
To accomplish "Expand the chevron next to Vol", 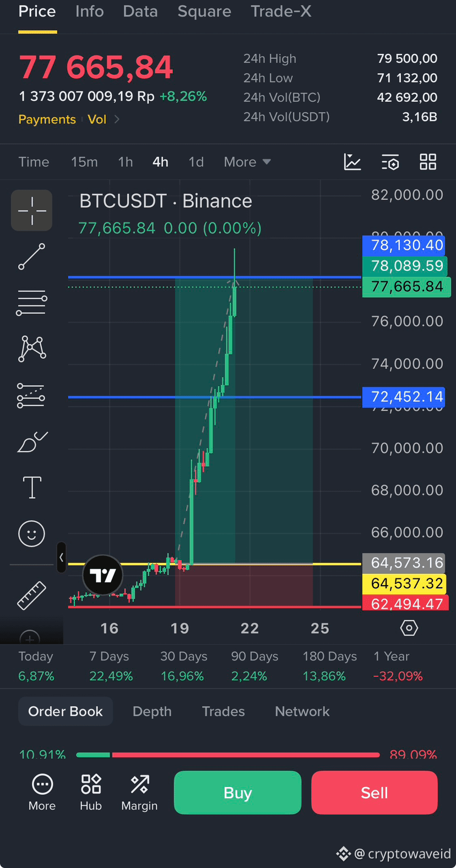I will pos(117,119).
